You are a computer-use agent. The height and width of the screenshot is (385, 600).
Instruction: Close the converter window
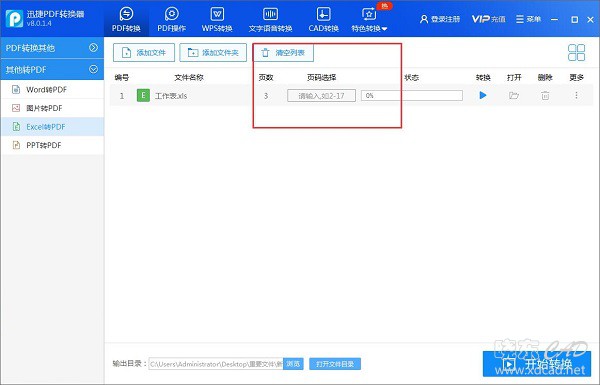[590, 20]
